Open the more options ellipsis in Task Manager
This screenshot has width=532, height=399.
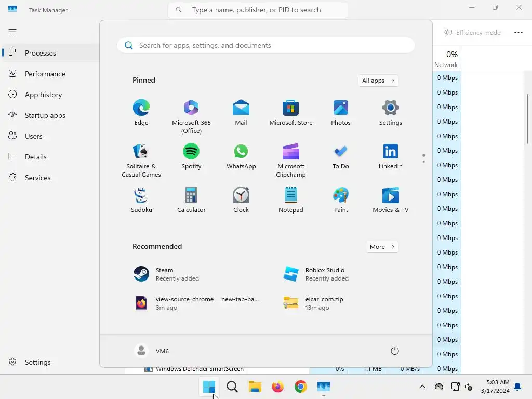518,33
